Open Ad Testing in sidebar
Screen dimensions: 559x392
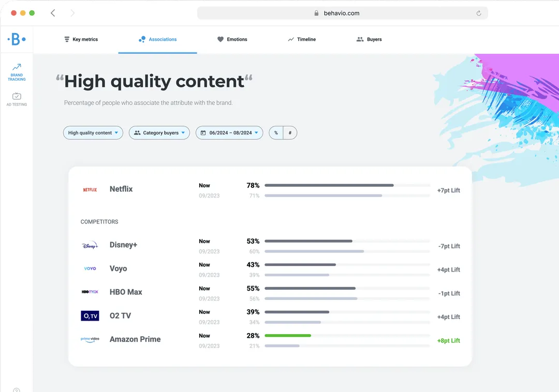17,99
